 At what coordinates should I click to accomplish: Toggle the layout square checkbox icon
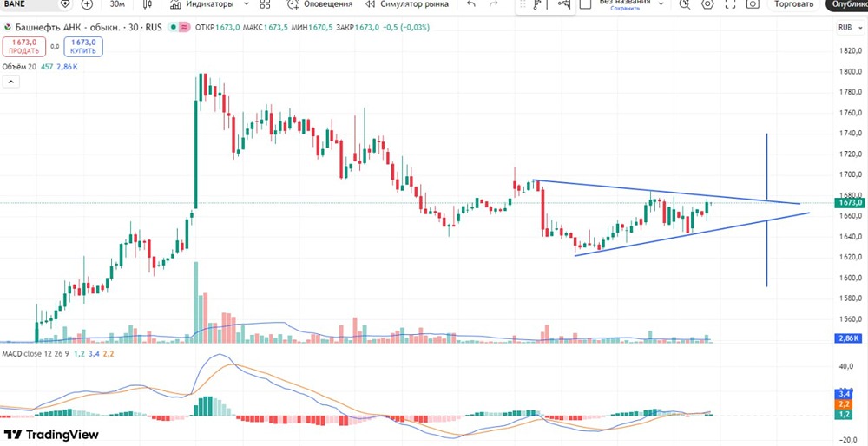[x=585, y=3]
